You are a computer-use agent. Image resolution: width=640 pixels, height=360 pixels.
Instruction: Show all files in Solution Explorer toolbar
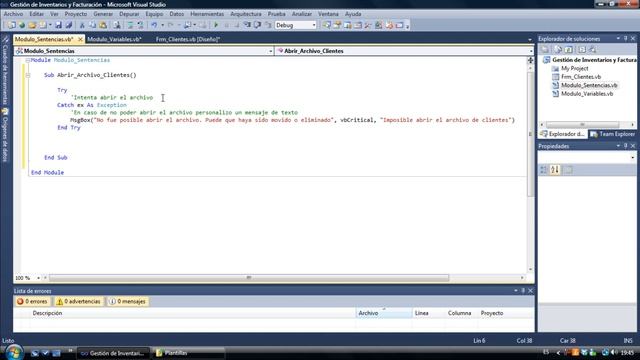pyautogui.click(x=558, y=49)
